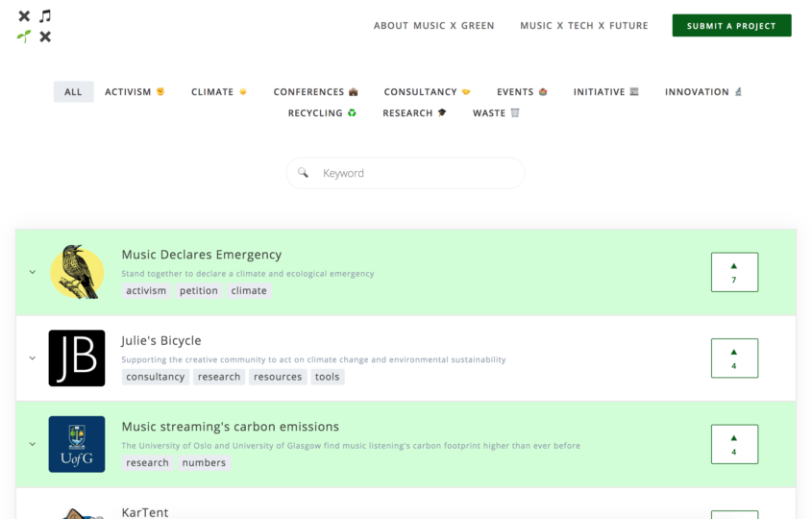Open the JB logo thumbnail
This screenshot has height=519, width=812.
tap(77, 358)
